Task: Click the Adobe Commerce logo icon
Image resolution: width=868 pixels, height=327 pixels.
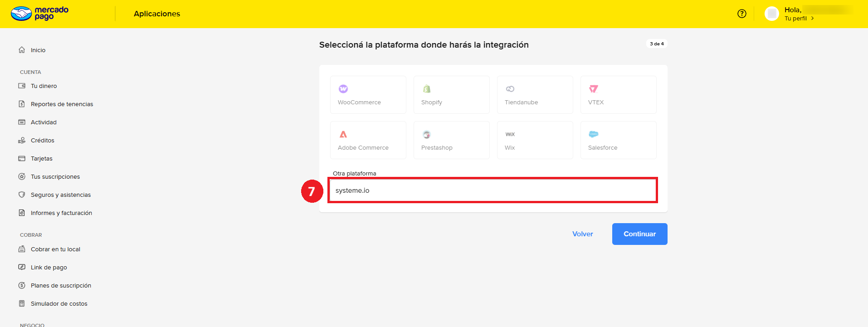Action: (x=343, y=134)
